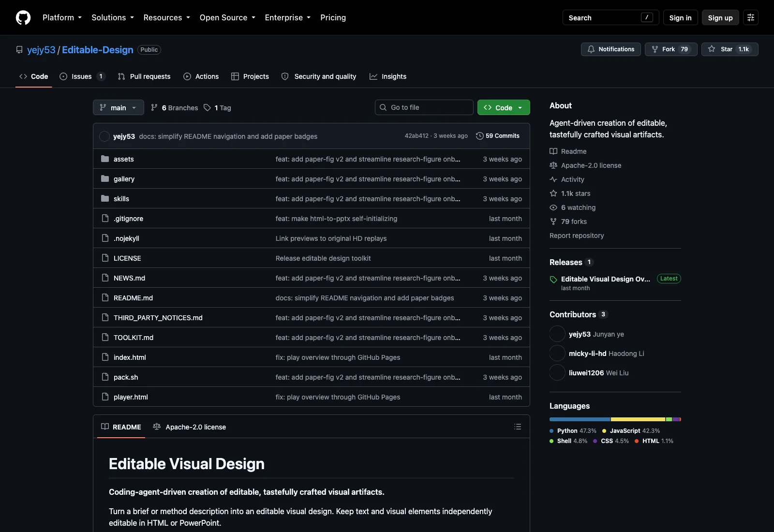Open the Insights tab
This screenshot has width=774, height=532.
pos(388,76)
